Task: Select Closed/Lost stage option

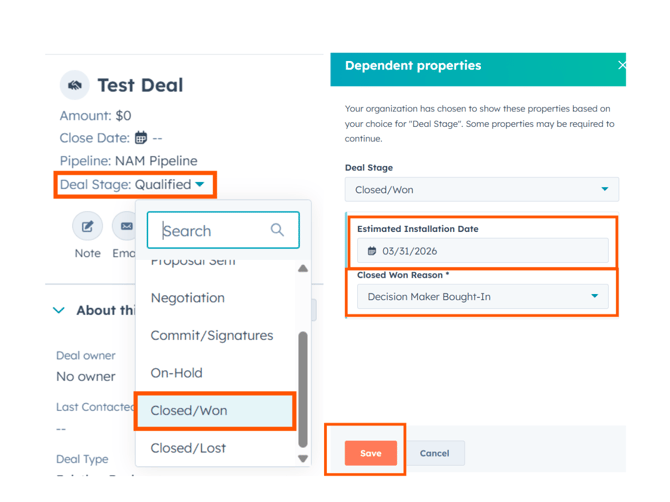Action: coord(188,448)
